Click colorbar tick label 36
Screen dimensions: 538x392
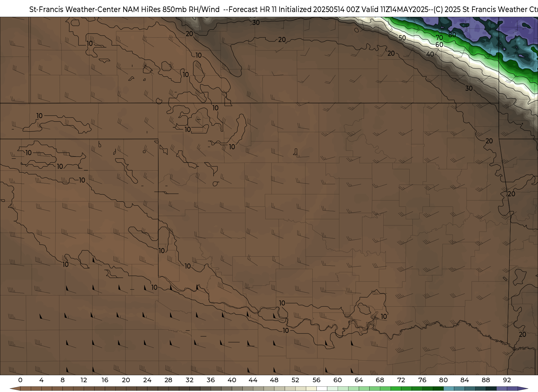(x=211, y=380)
